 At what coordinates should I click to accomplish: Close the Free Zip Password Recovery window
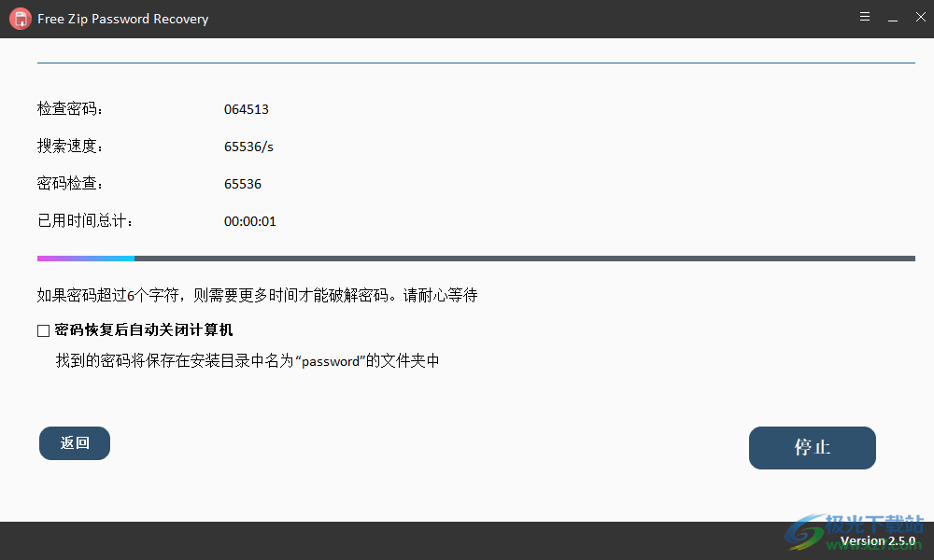tap(921, 17)
